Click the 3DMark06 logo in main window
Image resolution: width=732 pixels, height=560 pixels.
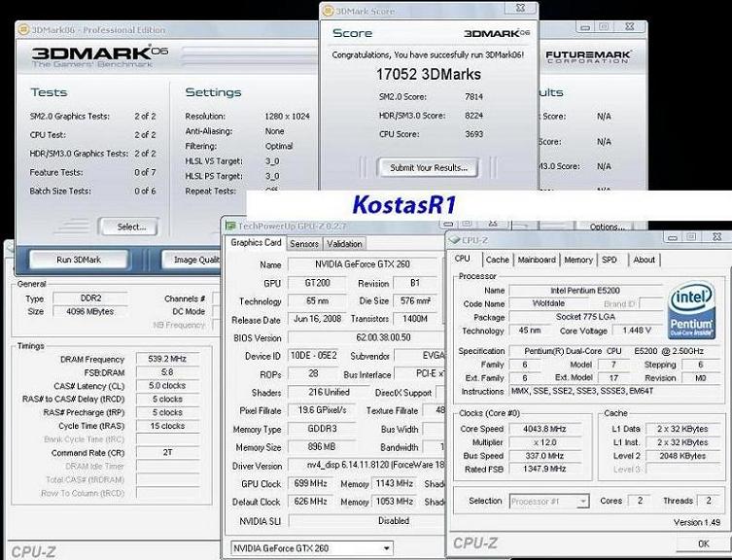99,56
